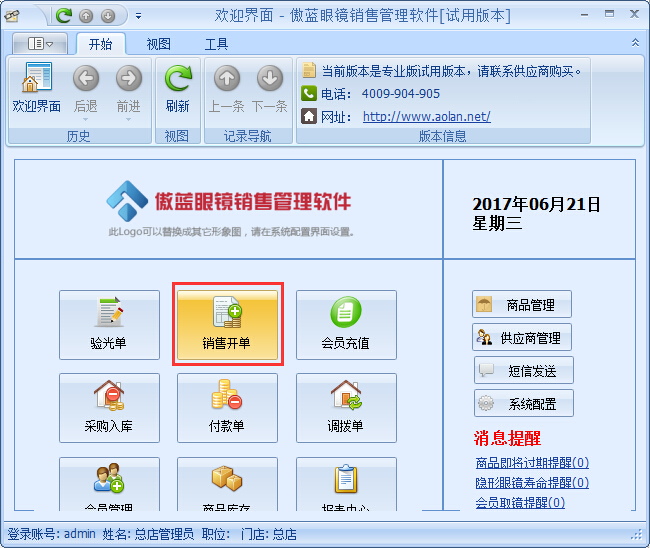Open the http://www.aolan.net/ link

coord(427,116)
